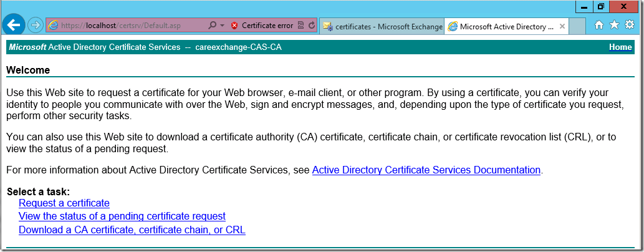This screenshot has height=252, width=644.
Task: Close the Microsoft Active Directory tab
Action: [562, 26]
